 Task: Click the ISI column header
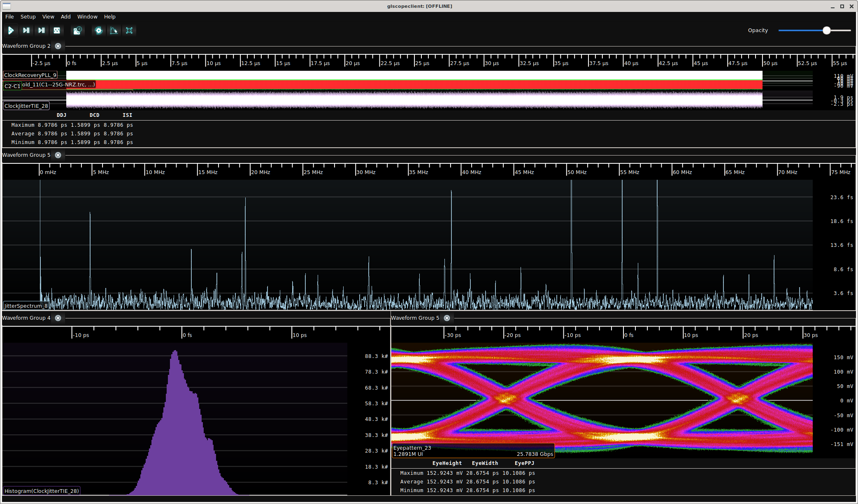[x=127, y=115]
